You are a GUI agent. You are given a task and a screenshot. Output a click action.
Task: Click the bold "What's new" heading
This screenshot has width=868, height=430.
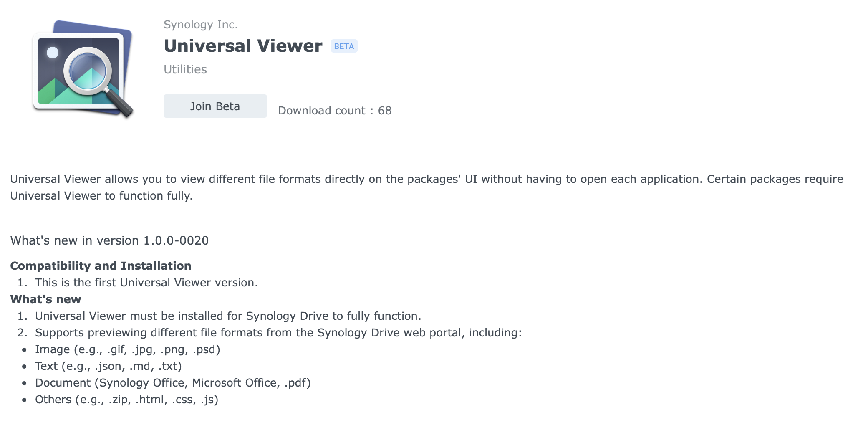click(45, 299)
